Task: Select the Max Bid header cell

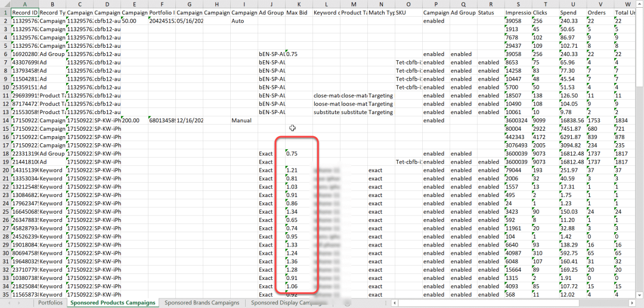Action: [x=299, y=13]
